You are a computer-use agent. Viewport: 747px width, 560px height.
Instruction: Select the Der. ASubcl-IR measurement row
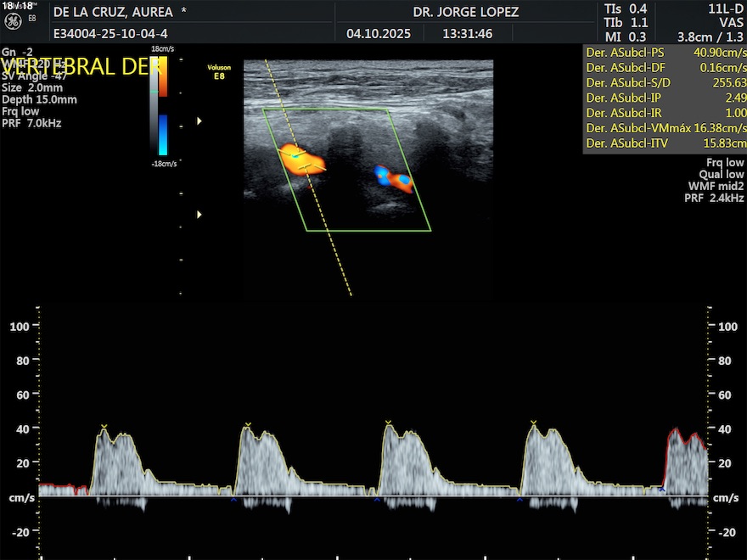point(664,113)
